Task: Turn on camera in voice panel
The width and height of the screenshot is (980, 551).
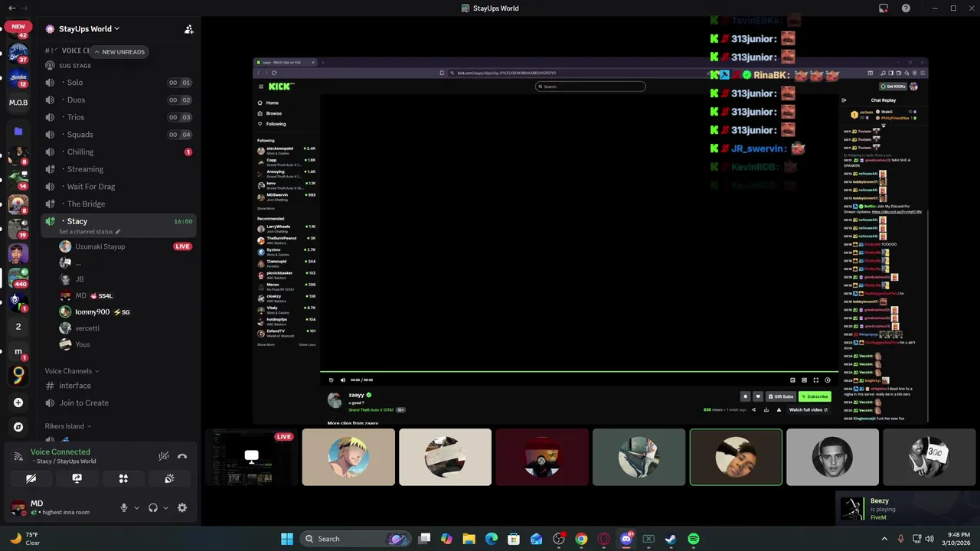Action: [x=31, y=478]
